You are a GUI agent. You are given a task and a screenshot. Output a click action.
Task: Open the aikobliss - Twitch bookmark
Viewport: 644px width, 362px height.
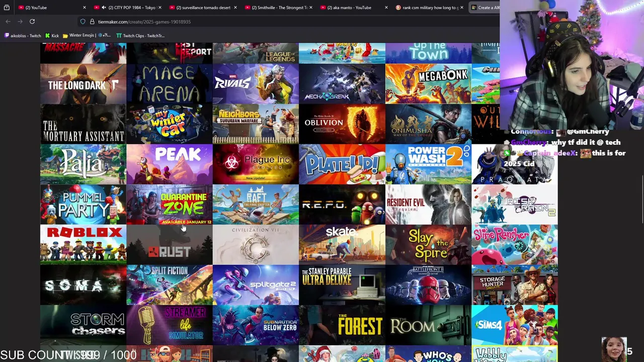pos(23,36)
